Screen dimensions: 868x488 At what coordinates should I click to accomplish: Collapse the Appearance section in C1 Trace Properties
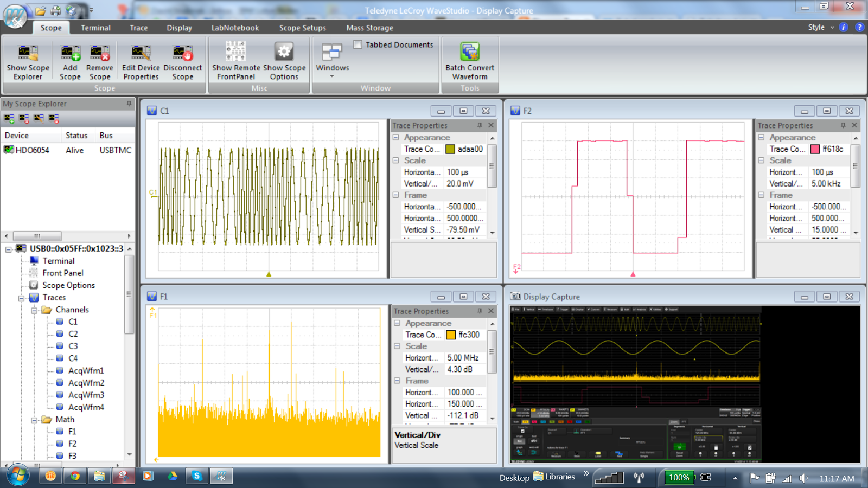[397, 137]
